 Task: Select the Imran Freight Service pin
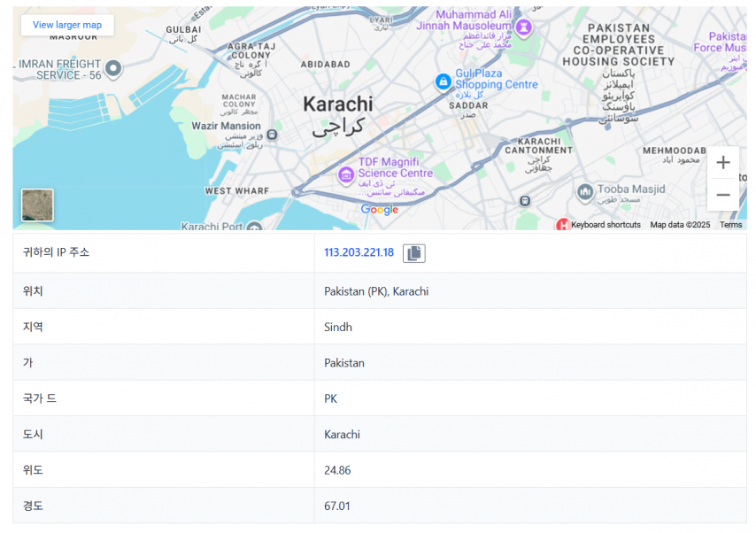(113, 67)
